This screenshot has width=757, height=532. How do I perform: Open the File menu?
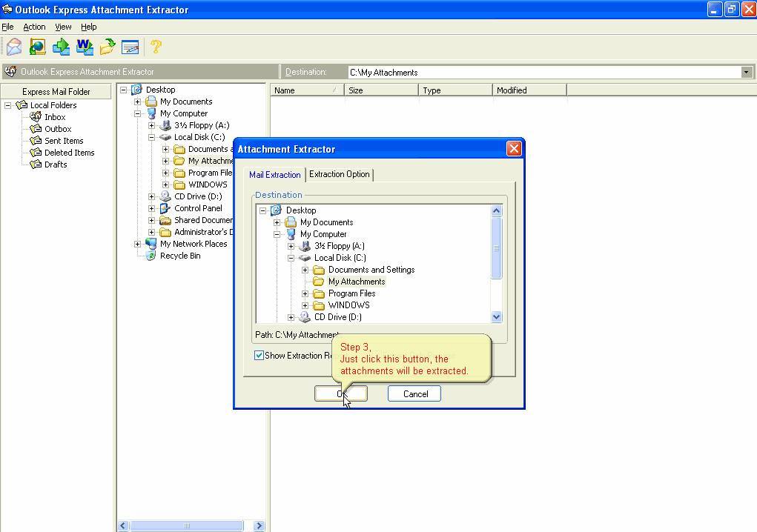point(7,27)
